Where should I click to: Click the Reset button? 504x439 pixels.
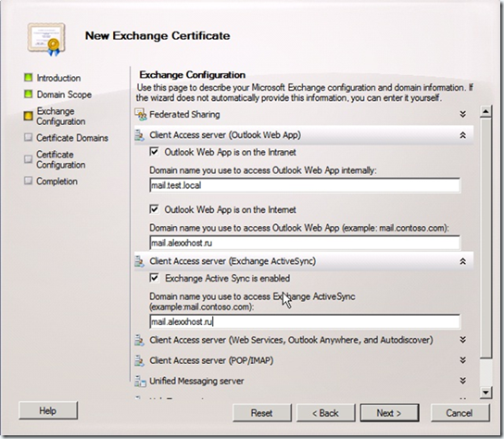tap(262, 413)
